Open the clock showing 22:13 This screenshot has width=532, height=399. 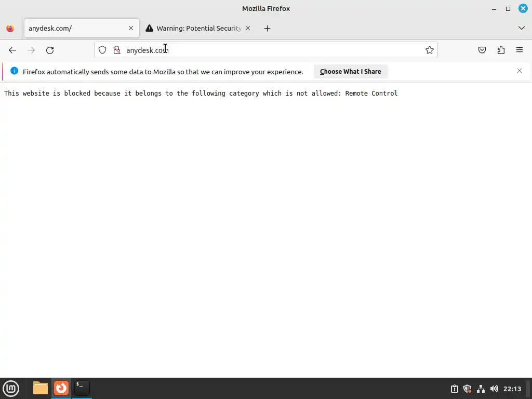pyautogui.click(x=512, y=389)
